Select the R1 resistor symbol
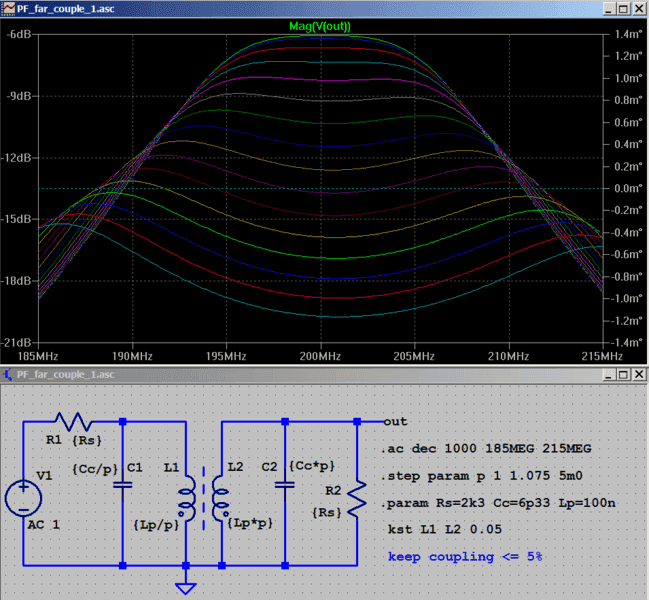This screenshot has width=649, height=600. coord(74,422)
